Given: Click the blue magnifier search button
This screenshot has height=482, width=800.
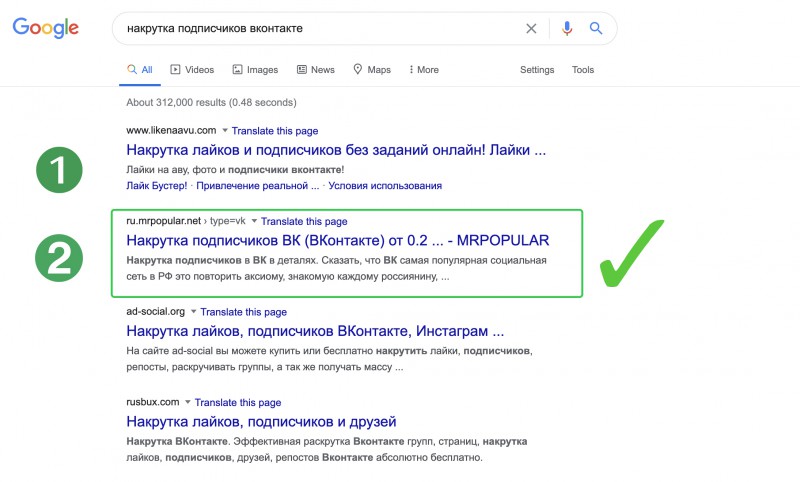Looking at the screenshot, I should pos(596,29).
